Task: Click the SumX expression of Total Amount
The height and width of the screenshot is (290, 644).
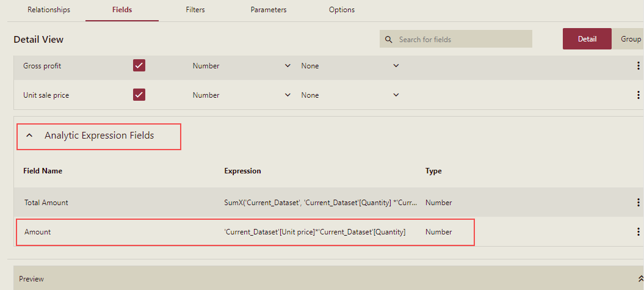Action: click(x=321, y=203)
